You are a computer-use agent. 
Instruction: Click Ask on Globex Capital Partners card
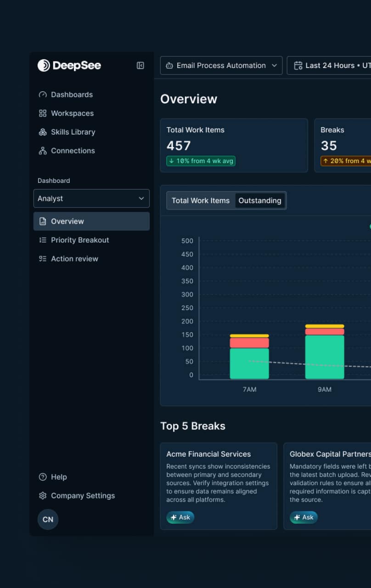pyautogui.click(x=304, y=517)
